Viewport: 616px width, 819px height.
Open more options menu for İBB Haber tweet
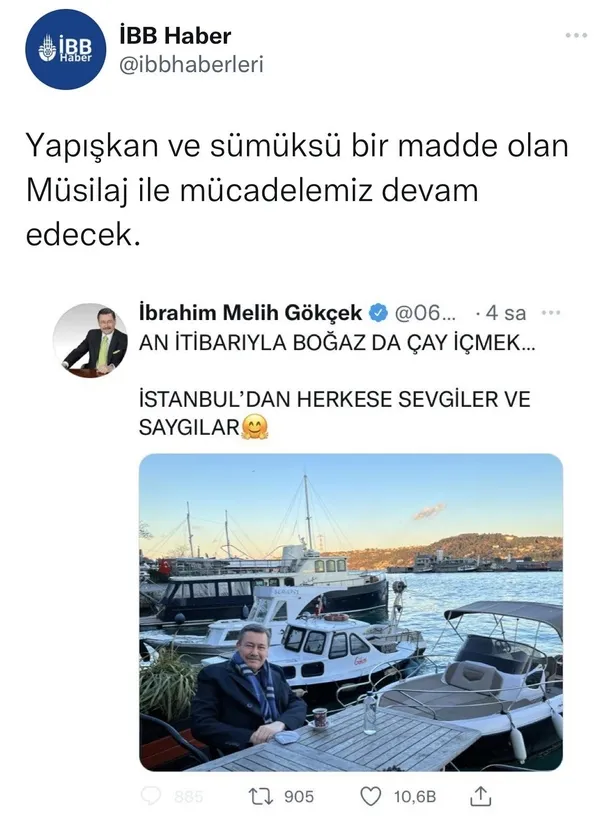[x=576, y=36]
